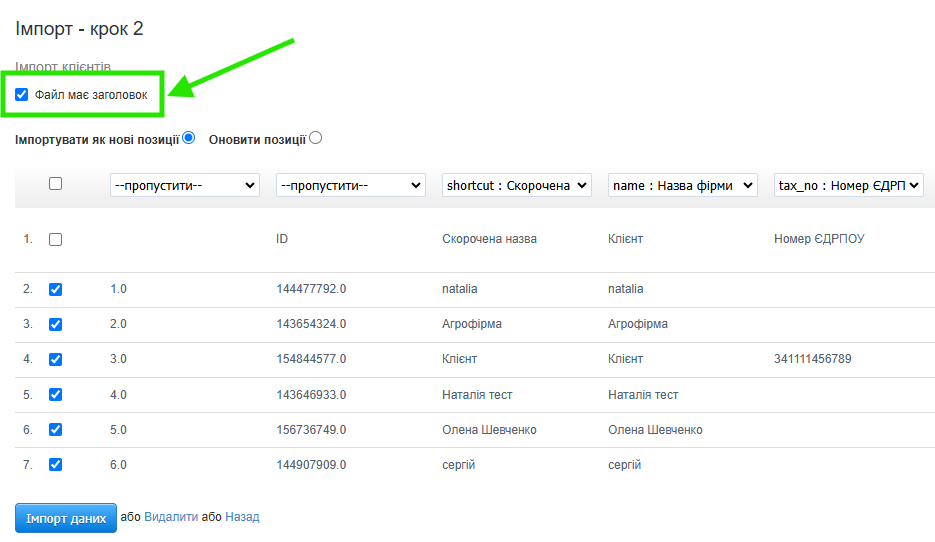
Task: Expand the 'shortcut : Скорочена' column dropdown
Action: [516, 185]
